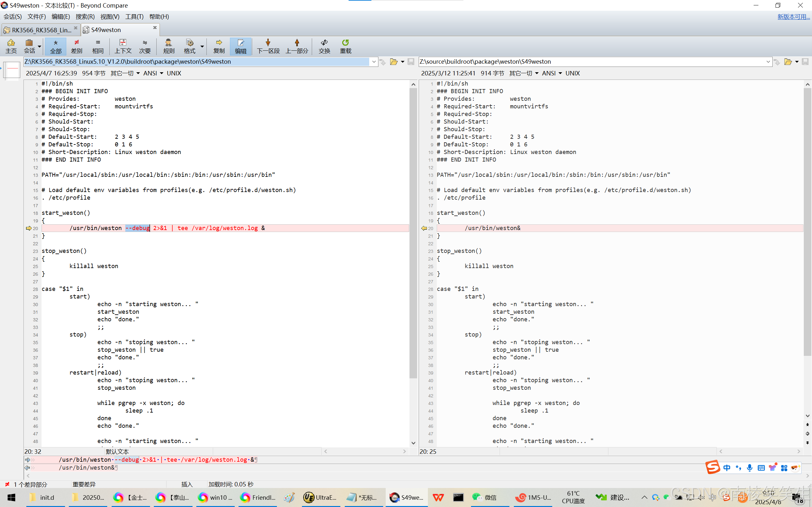Screen dimensions: 812x507
Task: Click the left pane vertical scrollbar
Action: pyautogui.click(x=413, y=235)
